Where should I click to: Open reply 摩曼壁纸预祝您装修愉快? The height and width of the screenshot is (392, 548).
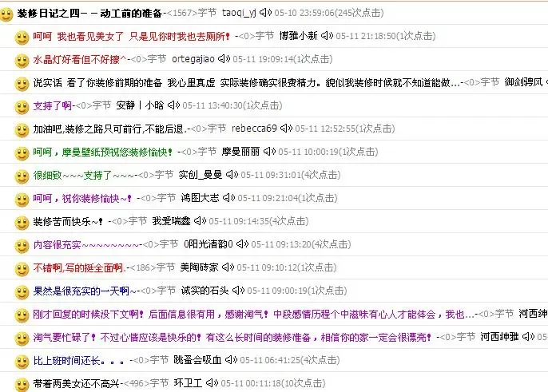pos(103,152)
